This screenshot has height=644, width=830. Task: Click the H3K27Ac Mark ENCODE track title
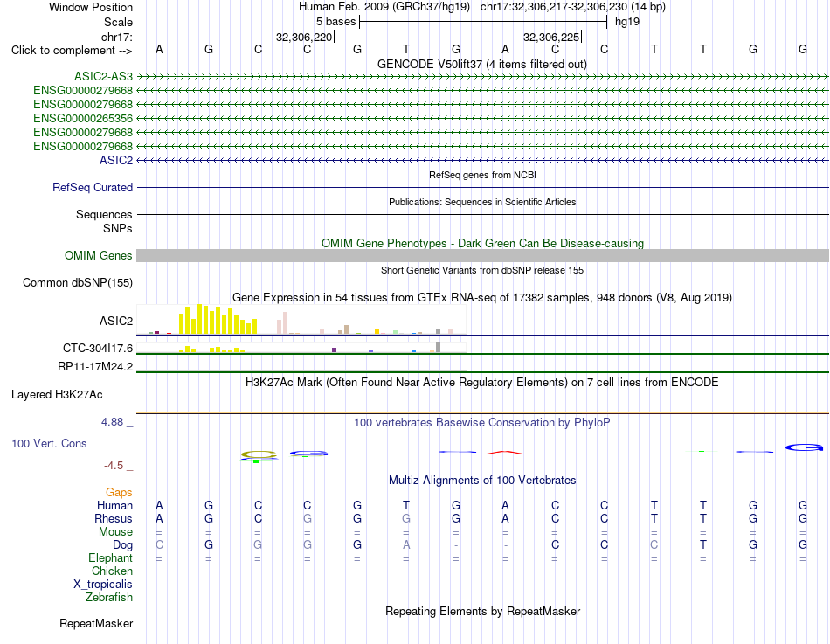[x=481, y=383]
